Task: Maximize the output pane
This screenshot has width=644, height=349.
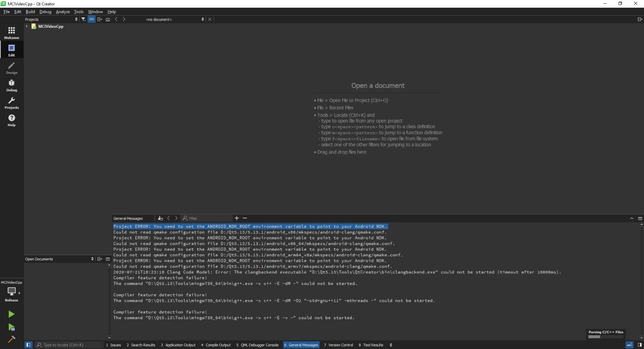Action: [x=640, y=218]
